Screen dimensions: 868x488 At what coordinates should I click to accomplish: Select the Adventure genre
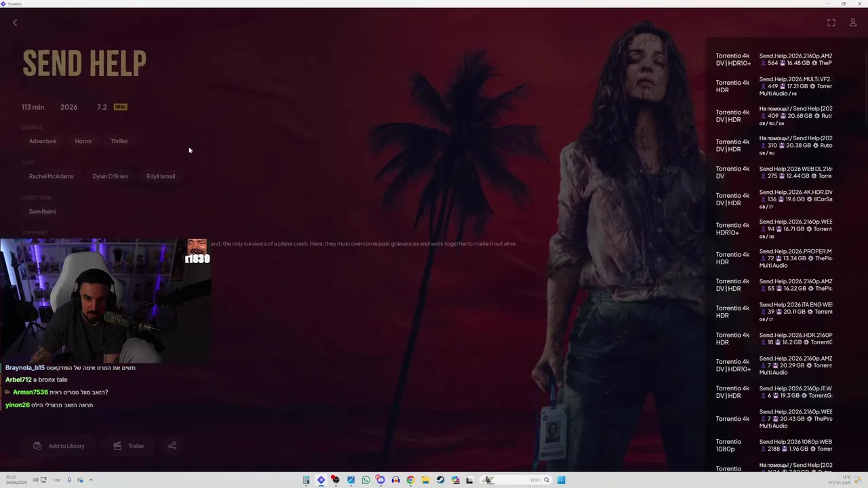[42, 141]
